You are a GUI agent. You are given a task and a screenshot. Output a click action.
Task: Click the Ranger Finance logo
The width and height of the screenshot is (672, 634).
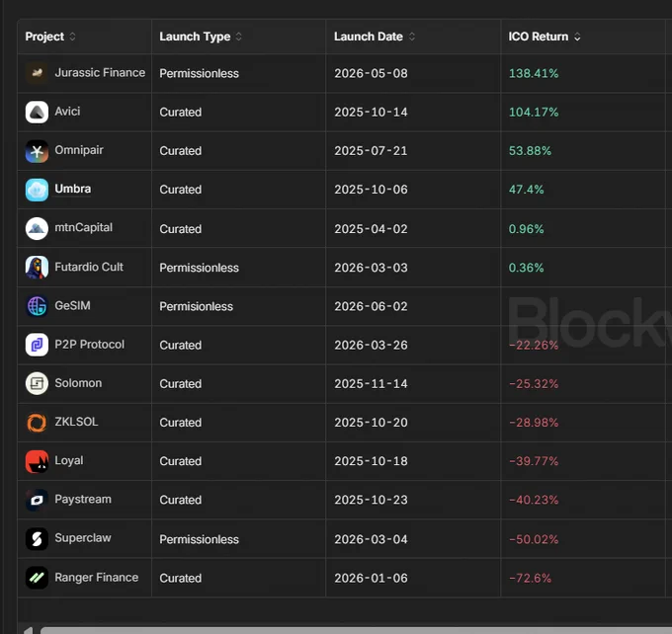37,578
